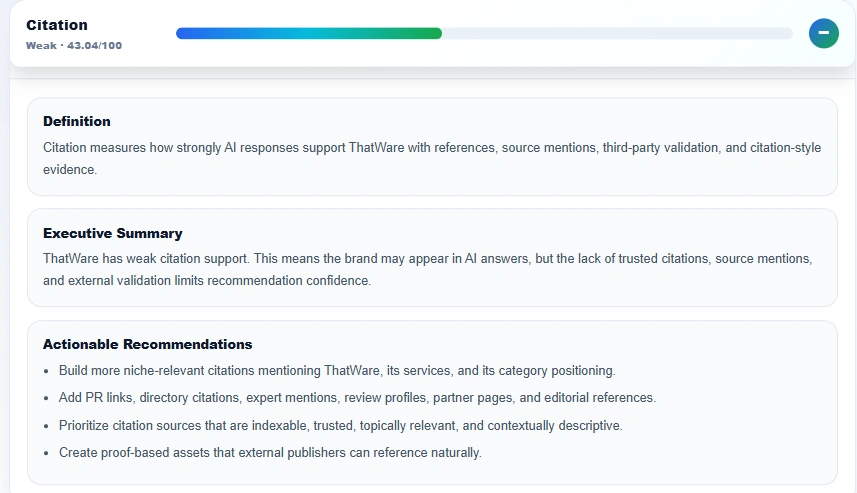Screen dimensions: 857x493
Task: Click the Citation score progress bar
Action: pyautogui.click(x=484, y=34)
